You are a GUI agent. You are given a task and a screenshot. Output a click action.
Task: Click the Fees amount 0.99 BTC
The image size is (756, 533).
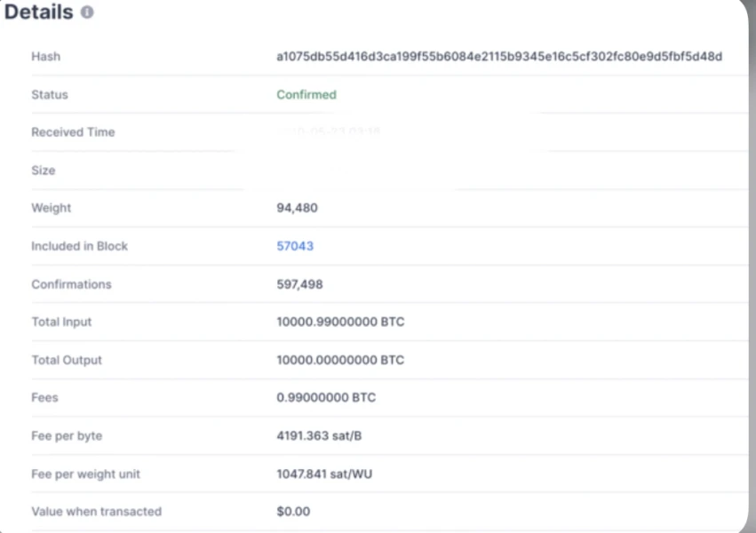click(326, 398)
